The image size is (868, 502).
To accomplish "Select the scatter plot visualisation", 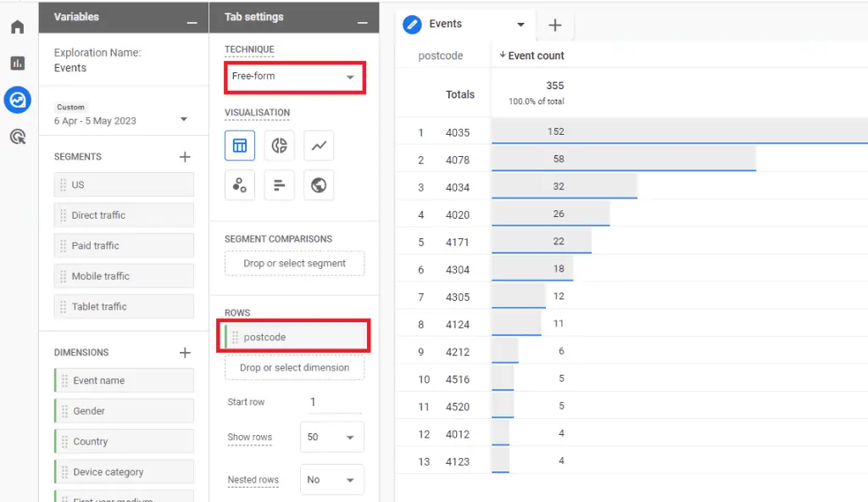I will click(238, 185).
